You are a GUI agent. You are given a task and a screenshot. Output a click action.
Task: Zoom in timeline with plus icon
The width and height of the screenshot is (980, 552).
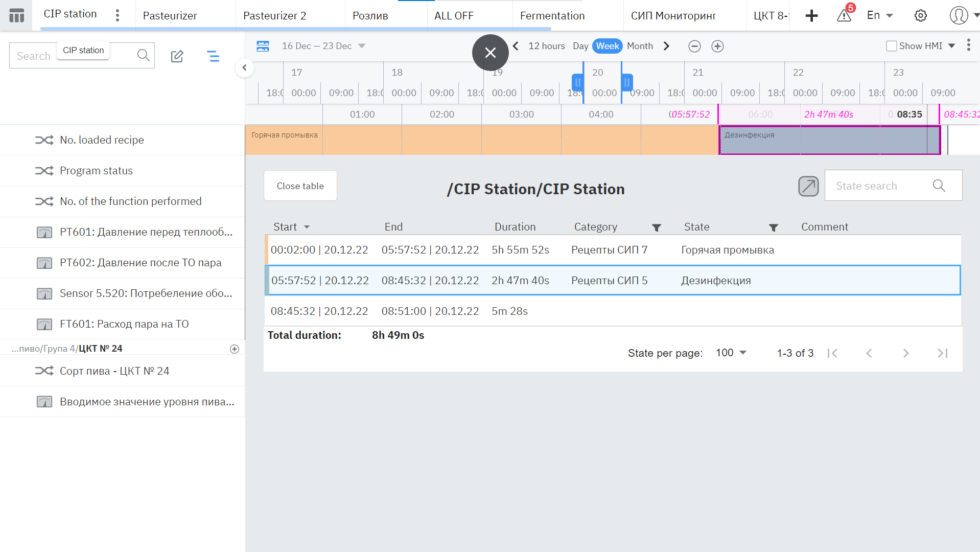coord(717,47)
